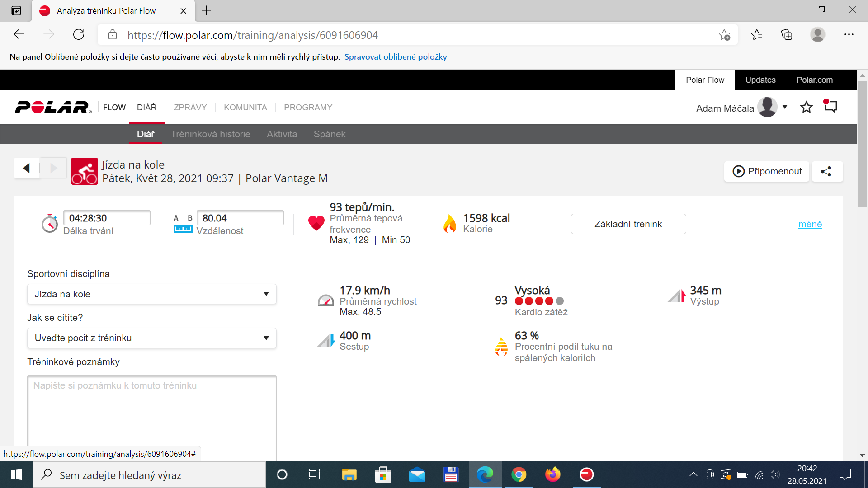868x488 pixels.
Task: Open browser settings ellipsis menu
Action: [x=849, y=35]
